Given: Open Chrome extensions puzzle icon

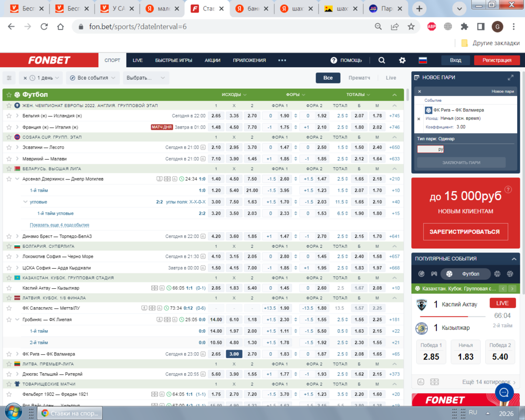Looking at the screenshot, I should tap(464, 27).
